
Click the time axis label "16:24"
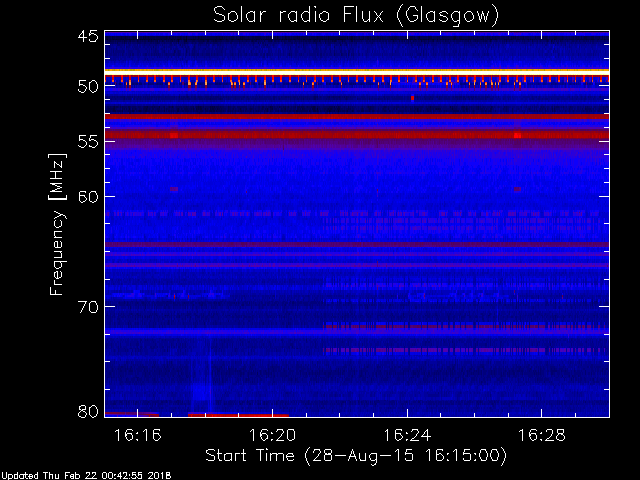[x=407, y=435]
